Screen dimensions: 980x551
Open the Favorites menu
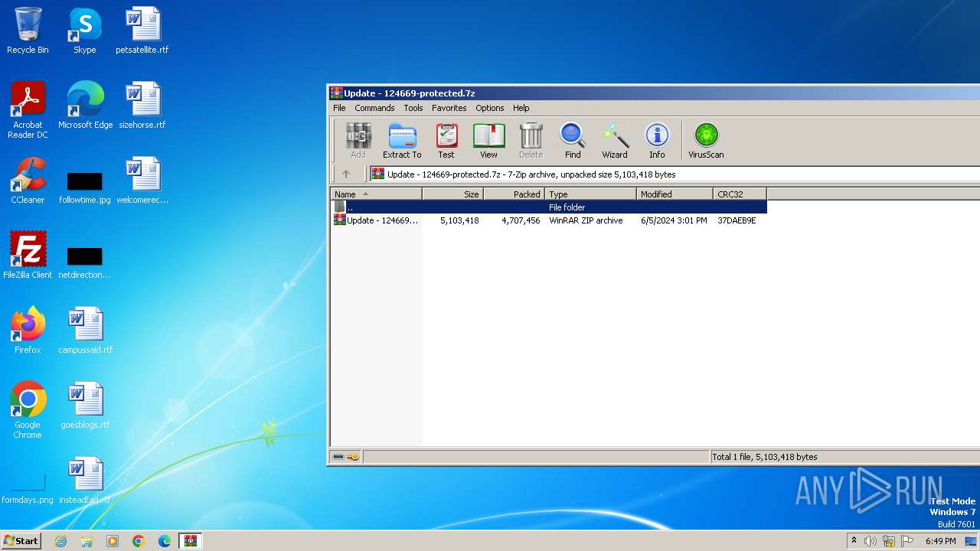click(x=449, y=108)
